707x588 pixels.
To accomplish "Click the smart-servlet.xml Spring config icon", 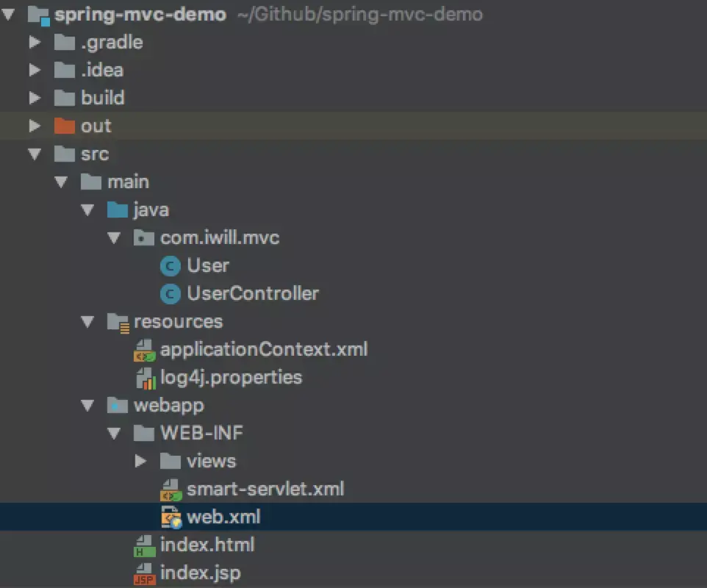I will [x=171, y=490].
